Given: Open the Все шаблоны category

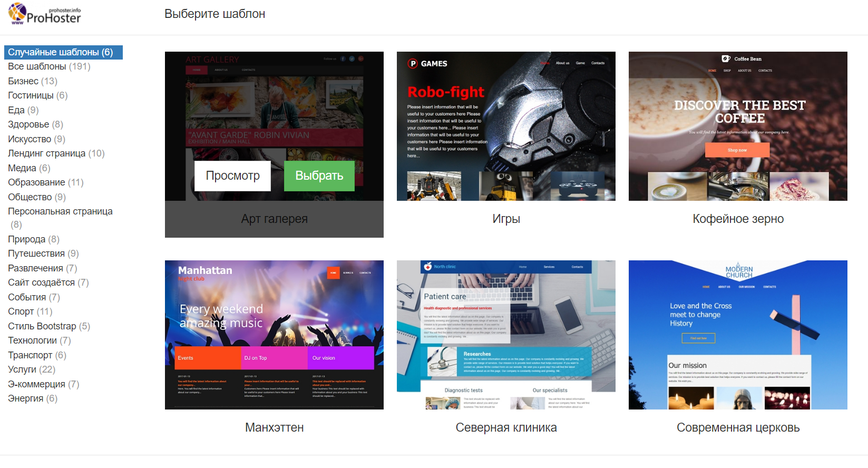Looking at the screenshot, I should pyautogui.click(x=48, y=66).
